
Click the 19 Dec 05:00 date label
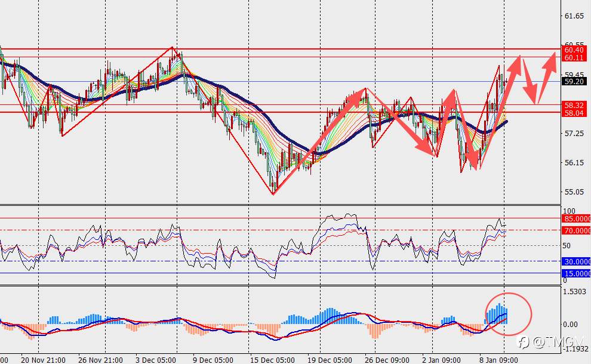[x=330, y=360]
